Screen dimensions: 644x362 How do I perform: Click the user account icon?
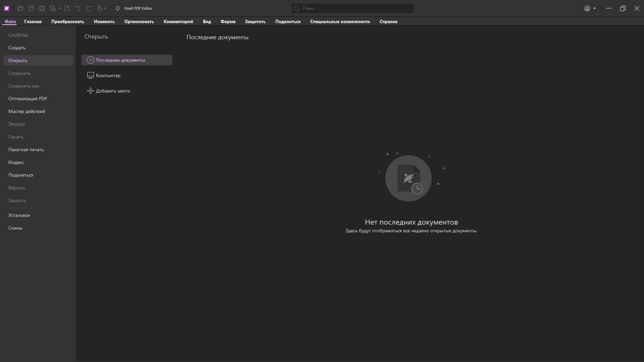[587, 8]
